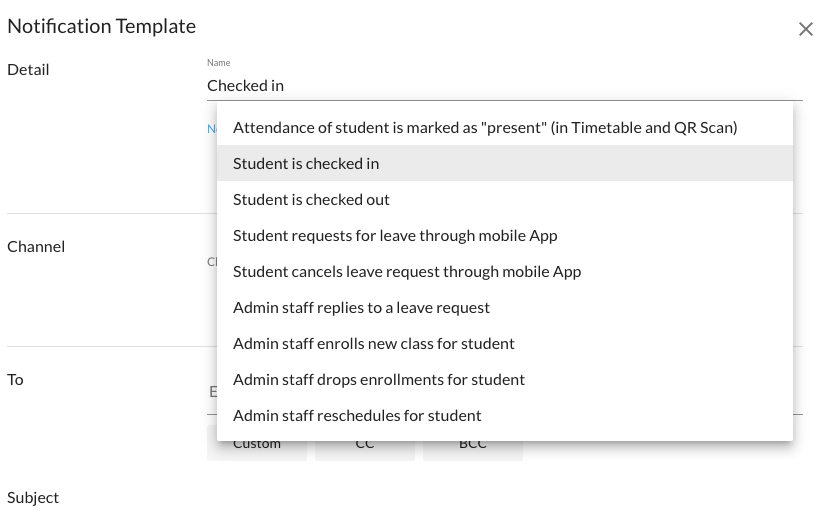Screen dimensions: 825x516
Task: Click the BCC button
Action: coord(473,449)
